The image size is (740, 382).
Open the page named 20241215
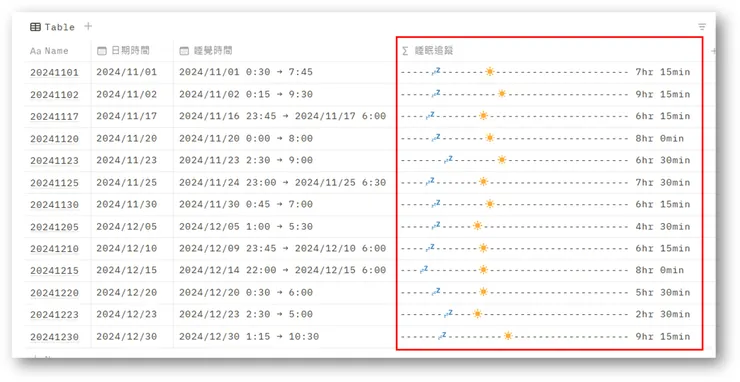[54, 271]
